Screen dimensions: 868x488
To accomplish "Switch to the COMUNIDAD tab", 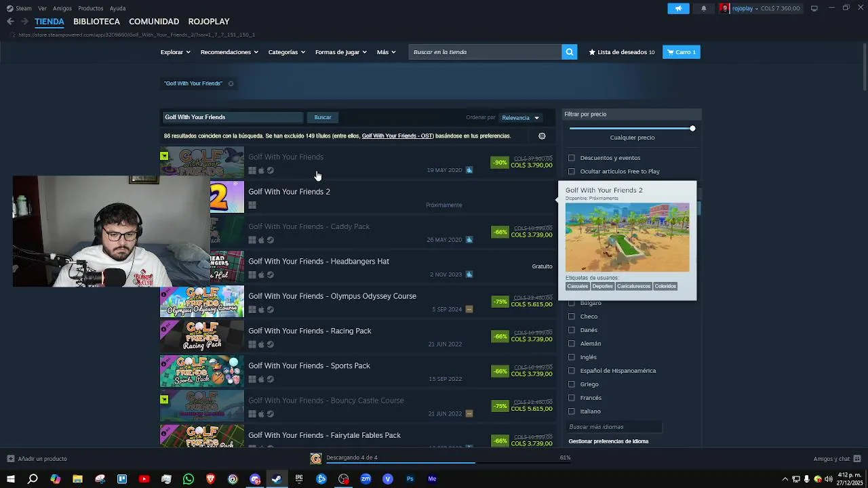I will 154,22.
